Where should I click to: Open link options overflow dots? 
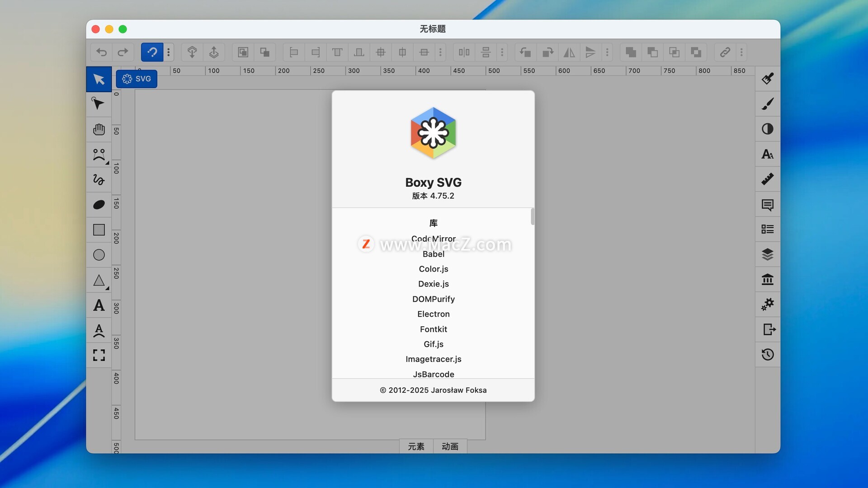[x=741, y=52]
